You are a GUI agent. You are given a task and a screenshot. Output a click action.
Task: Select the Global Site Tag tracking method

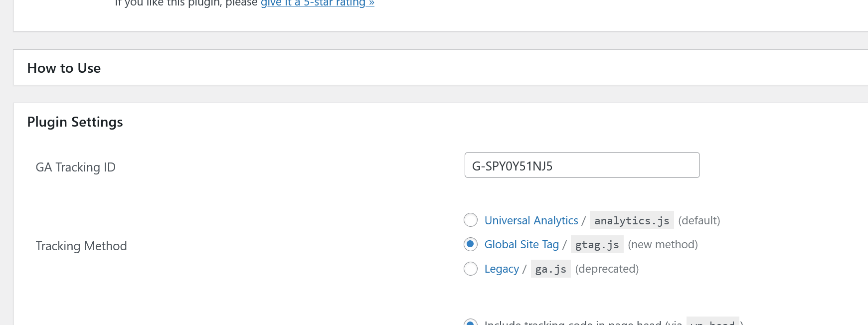click(470, 244)
